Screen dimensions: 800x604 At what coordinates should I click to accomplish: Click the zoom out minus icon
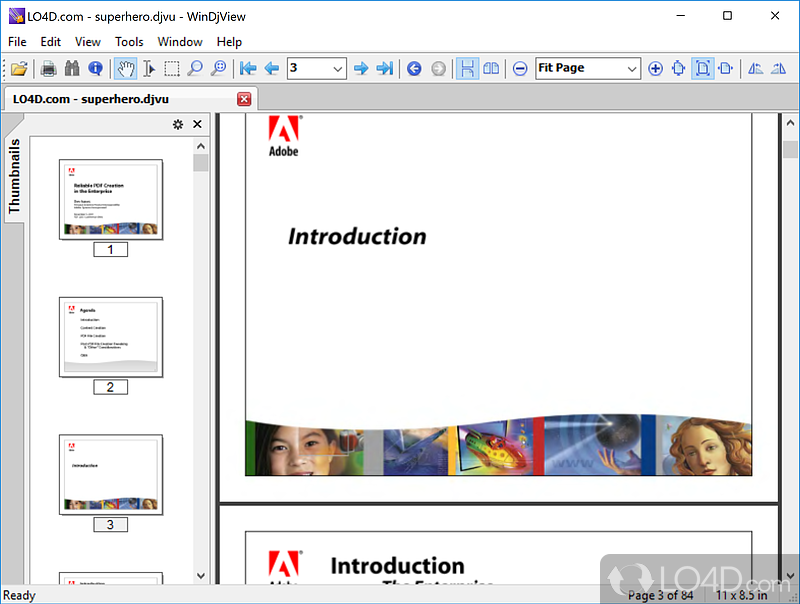519,68
